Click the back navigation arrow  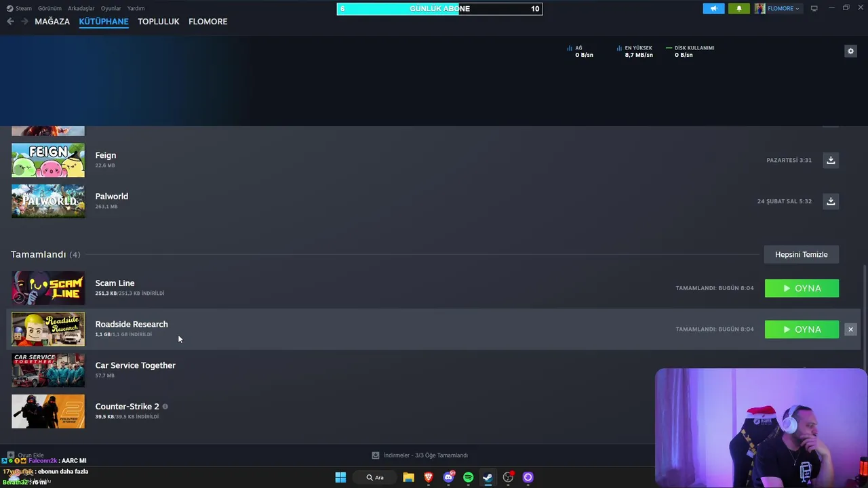pos(10,22)
